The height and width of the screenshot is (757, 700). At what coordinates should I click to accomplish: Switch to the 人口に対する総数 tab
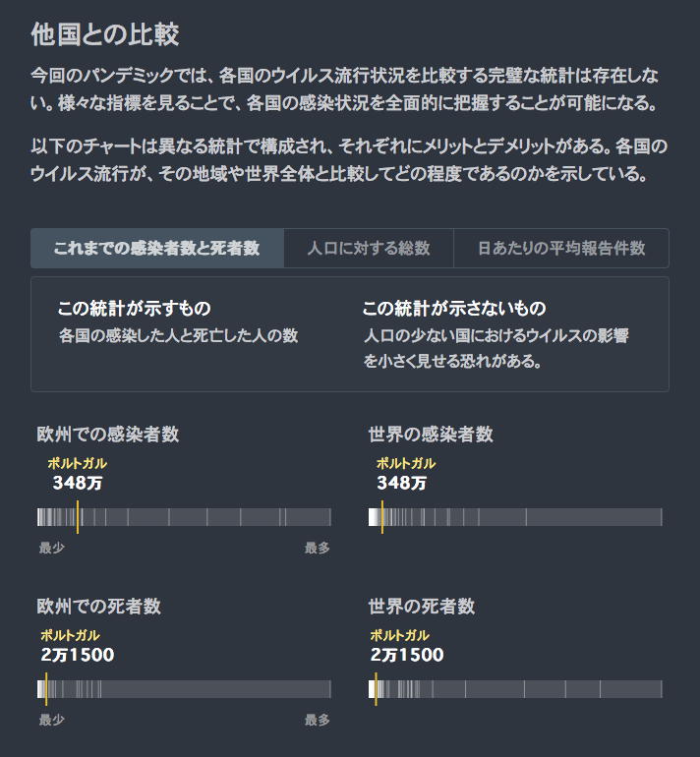click(369, 249)
